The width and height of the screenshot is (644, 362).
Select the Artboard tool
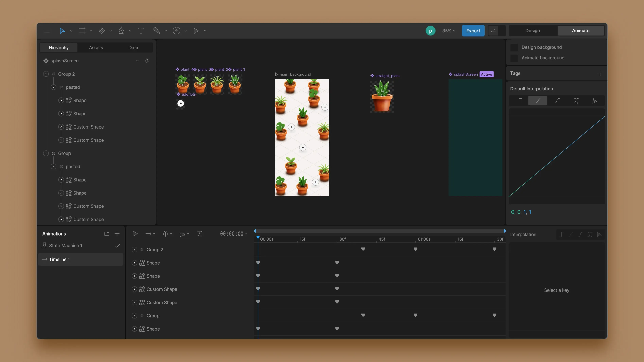[x=82, y=31]
